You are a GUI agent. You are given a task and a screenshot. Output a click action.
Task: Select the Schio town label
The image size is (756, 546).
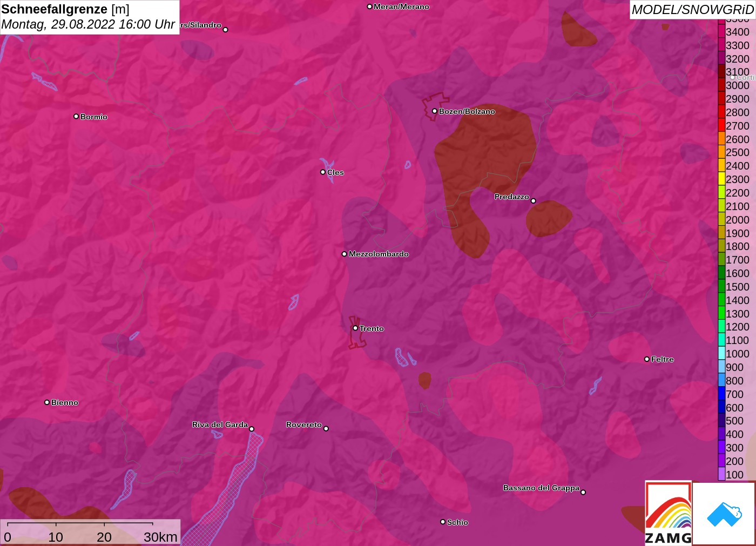coord(457,522)
